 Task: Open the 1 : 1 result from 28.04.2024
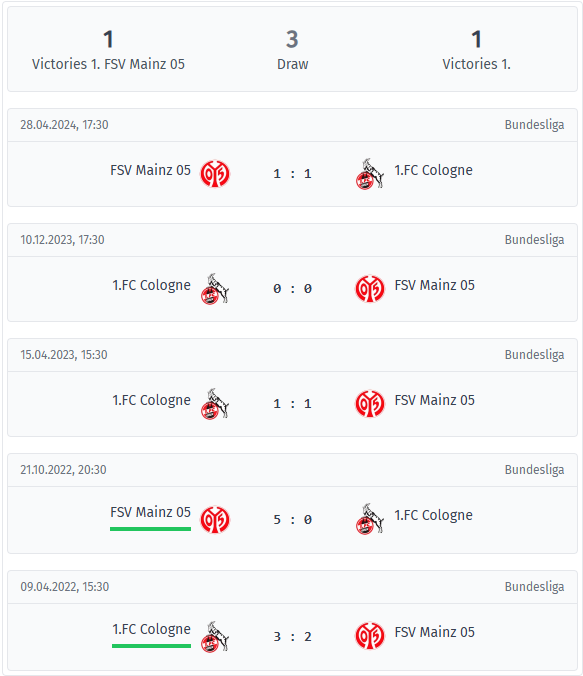coord(292,174)
